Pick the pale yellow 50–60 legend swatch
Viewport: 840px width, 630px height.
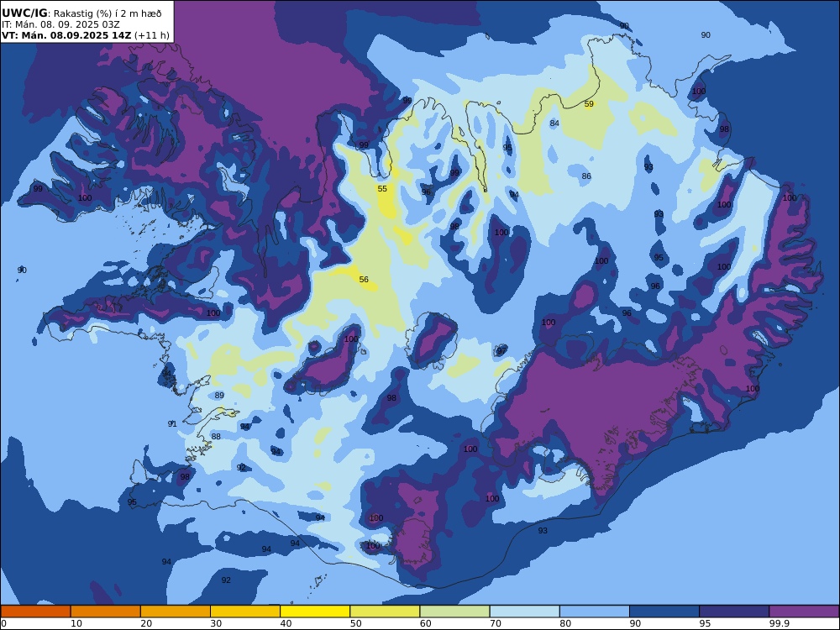[385, 612]
